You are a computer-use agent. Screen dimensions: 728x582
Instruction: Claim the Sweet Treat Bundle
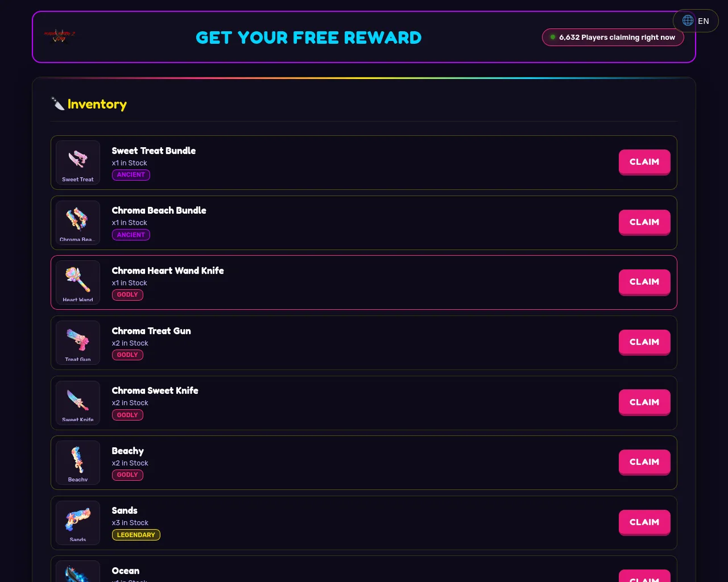pos(644,162)
